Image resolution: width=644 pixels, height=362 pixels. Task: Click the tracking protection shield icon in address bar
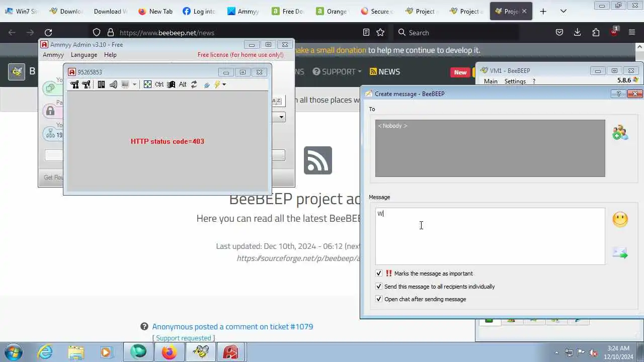[x=97, y=33]
